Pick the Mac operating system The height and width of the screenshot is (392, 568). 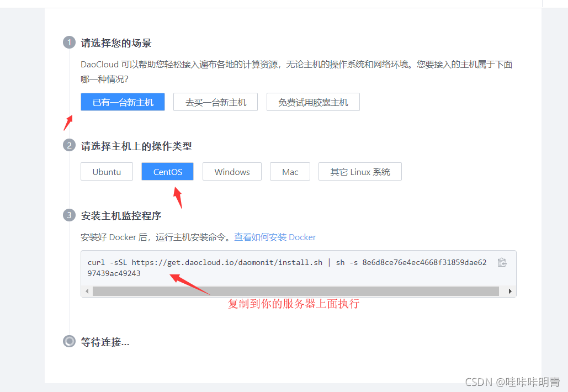(x=290, y=172)
